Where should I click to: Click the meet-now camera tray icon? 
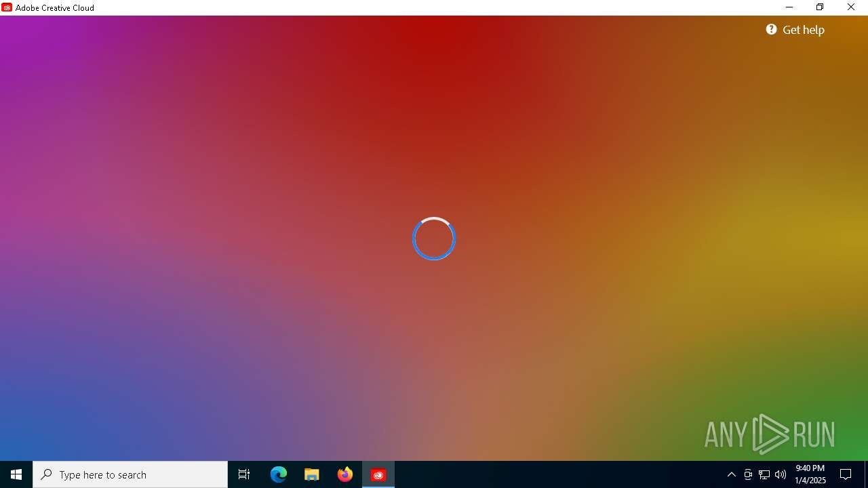point(748,474)
